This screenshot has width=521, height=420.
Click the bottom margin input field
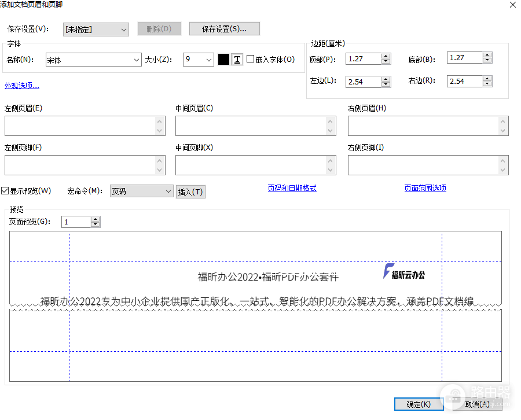point(465,57)
